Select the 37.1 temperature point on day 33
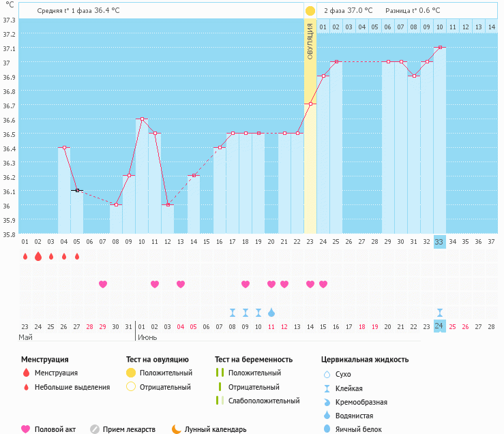The height and width of the screenshot is (434, 504). coord(440,48)
